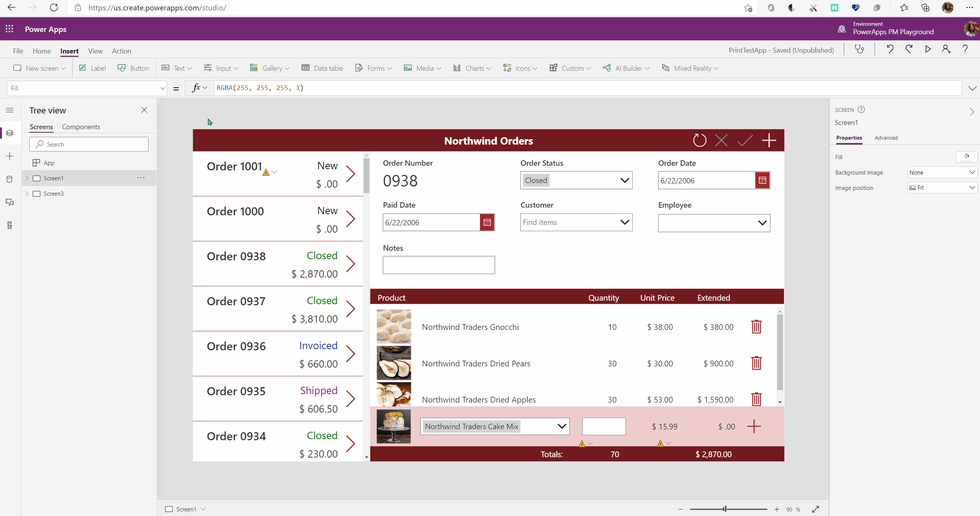Preview the app with the play icon
Viewport: 980px width, 516px height.
(x=928, y=49)
